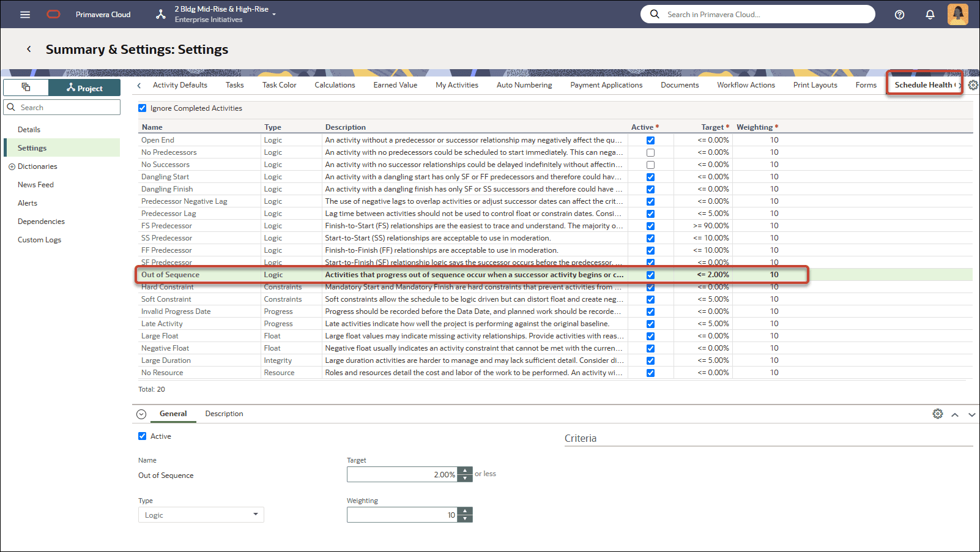
Task: Open the News Feed page
Action: point(35,185)
